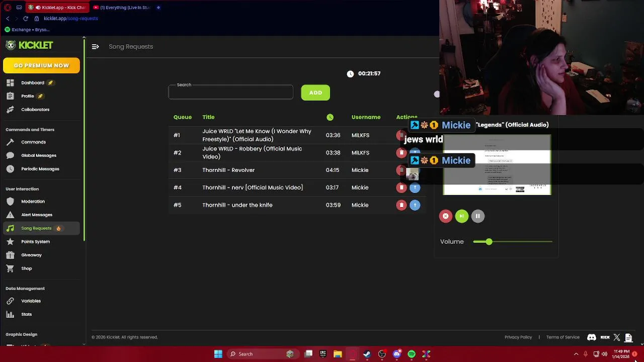The height and width of the screenshot is (362, 644).
Task: Open the Dashboard sidebar icon
Action: [10, 82]
